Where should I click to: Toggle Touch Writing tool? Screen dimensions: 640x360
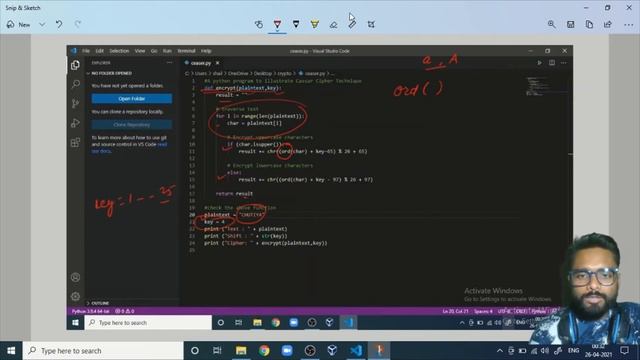point(259,24)
